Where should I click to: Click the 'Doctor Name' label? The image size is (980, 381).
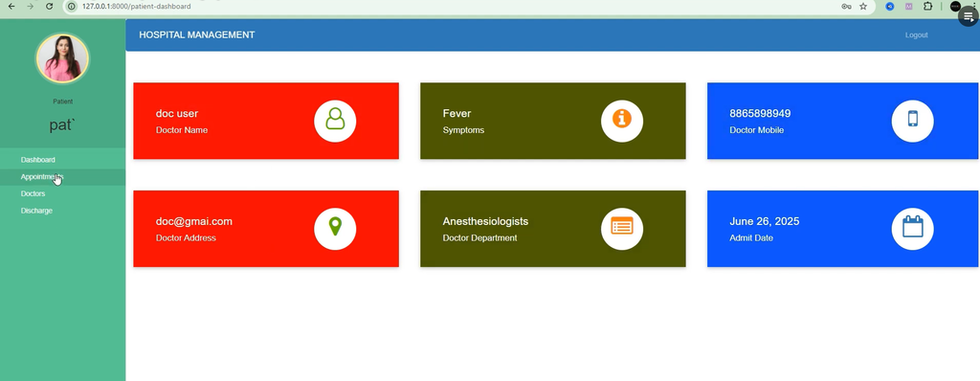coord(181,130)
